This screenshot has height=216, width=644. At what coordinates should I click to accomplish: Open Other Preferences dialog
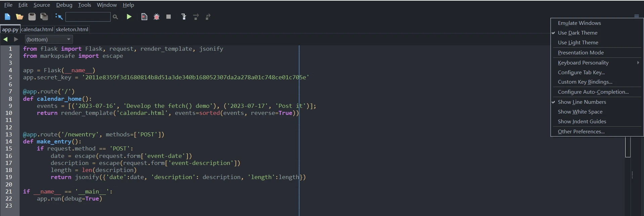coord(597,132)
